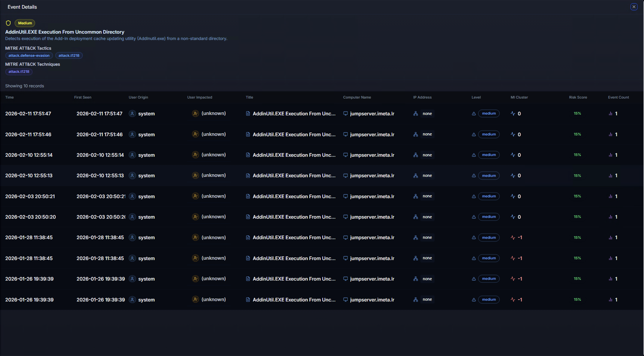Open jumpserver.imeta.lr in first record
Viewport: 644px width, 356px height.
[372, 114]
